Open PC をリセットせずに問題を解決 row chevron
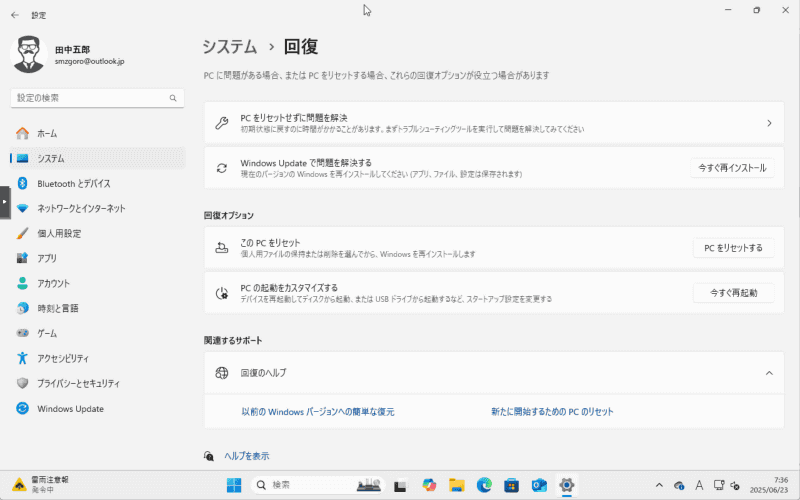800x500 pixels. click(x=769, y=123)
